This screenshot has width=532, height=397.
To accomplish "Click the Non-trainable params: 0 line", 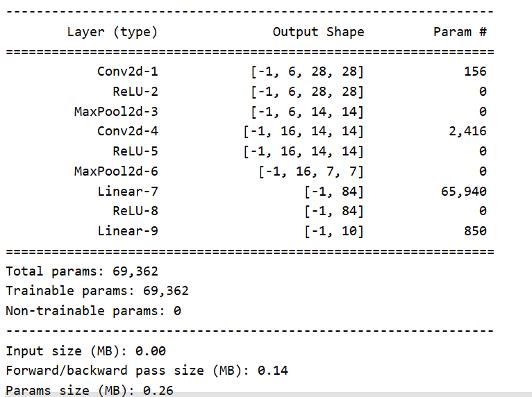I will 93,311.
